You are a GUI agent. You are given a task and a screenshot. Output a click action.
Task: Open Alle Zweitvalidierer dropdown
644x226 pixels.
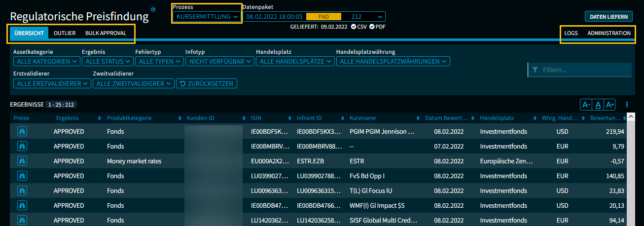click(134, 83)
